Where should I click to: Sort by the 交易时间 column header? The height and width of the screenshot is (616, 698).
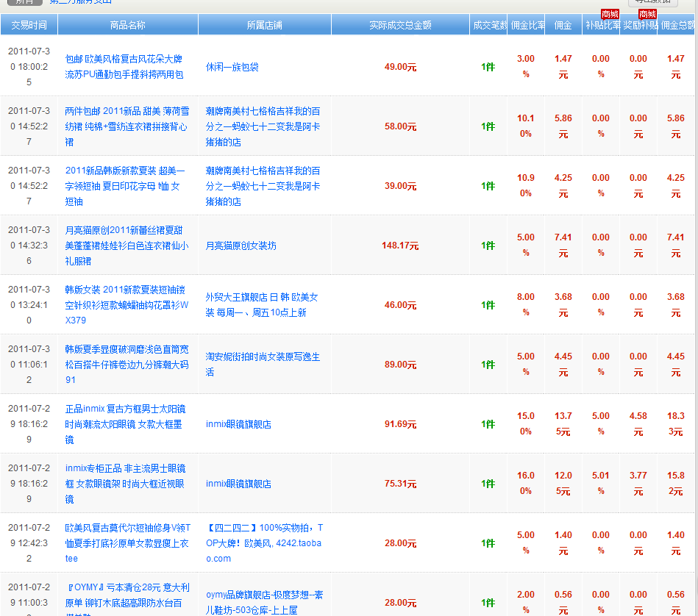[29, 25]
